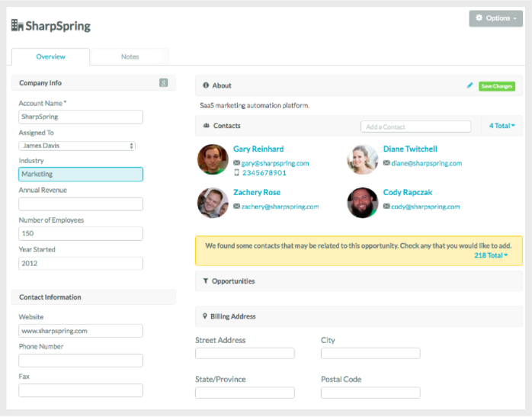532x417 pixels.
Task: Click the State/Province input field
Action: click(245, 393)
